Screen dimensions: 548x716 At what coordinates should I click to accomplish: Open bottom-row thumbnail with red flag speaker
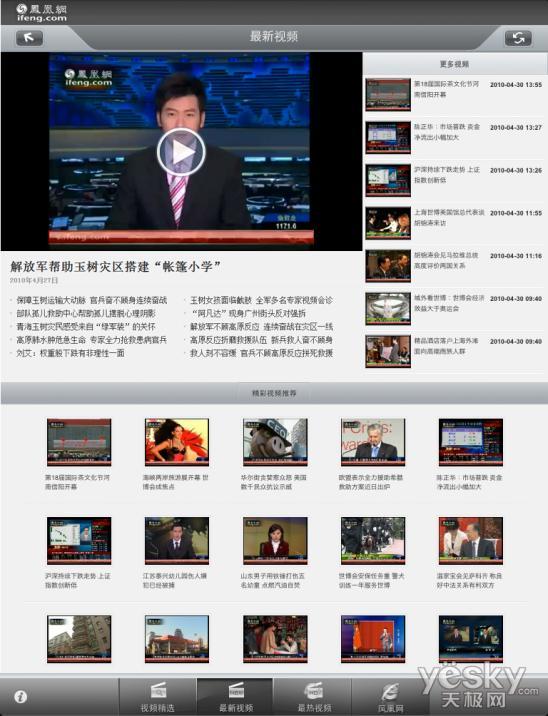[x=373, y=639]
